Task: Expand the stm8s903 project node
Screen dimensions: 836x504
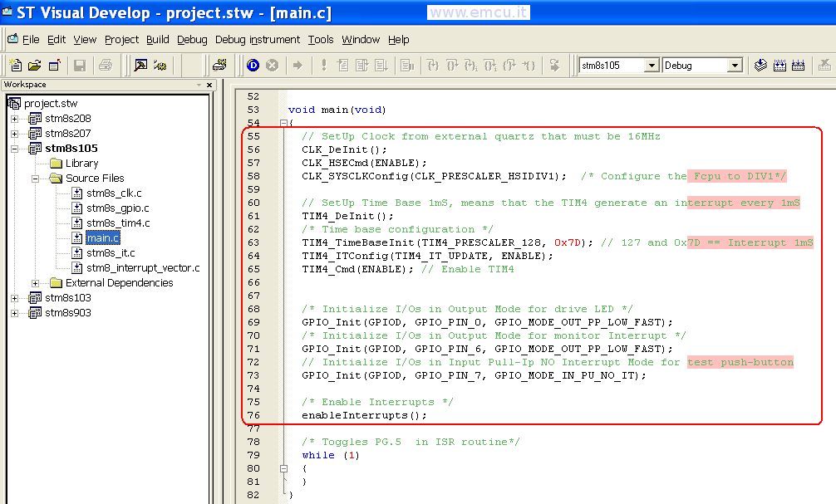Action: [14, 313]
